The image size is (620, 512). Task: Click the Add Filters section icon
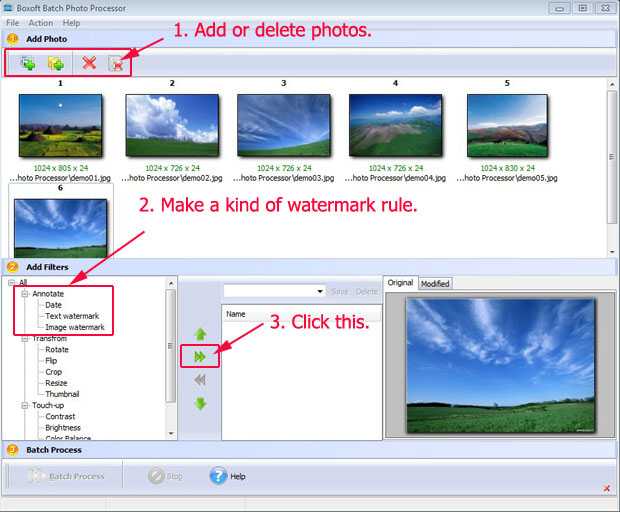tap(13, 267)
